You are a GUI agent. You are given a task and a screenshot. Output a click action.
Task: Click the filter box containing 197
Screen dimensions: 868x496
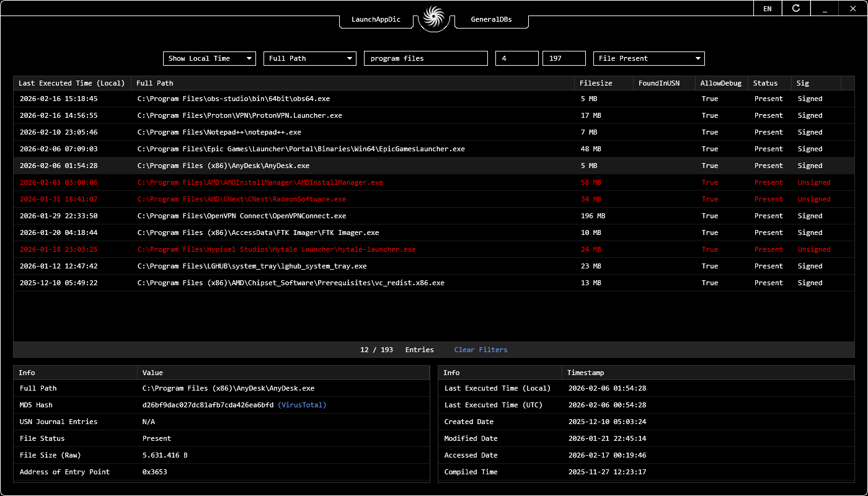[564, 58]
